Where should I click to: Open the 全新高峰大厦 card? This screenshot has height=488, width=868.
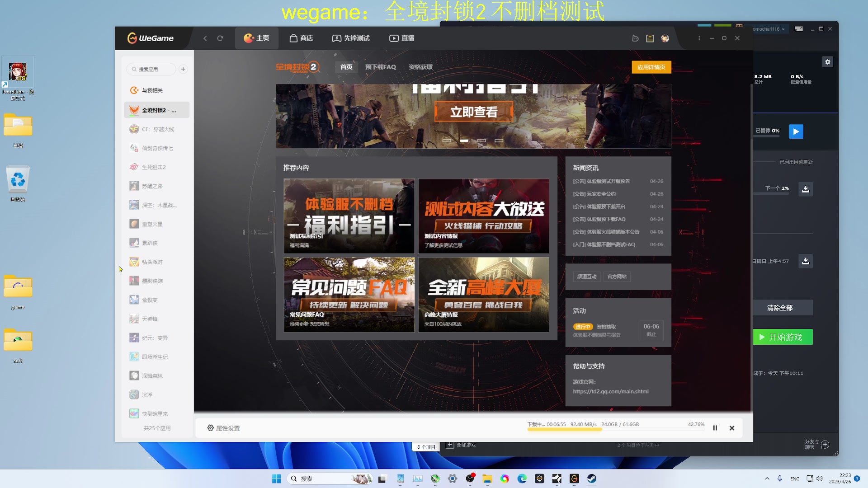(x=484, y=295)
